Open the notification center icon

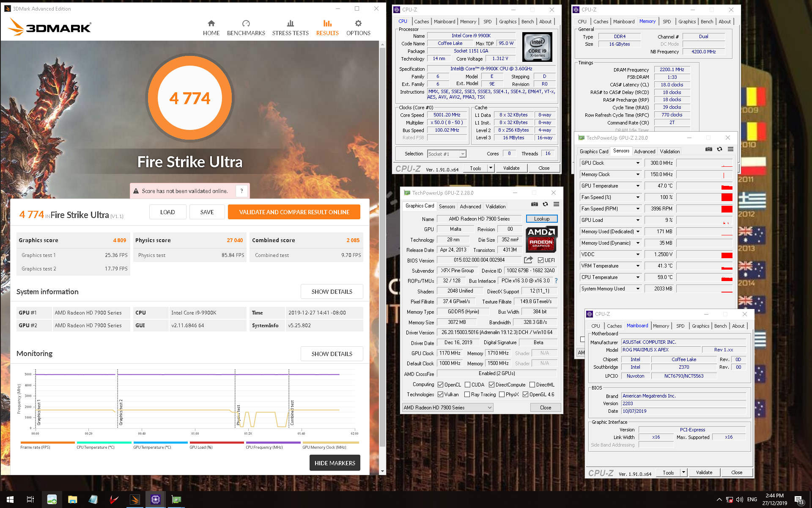pyautogui.click(x=799, y=500)
